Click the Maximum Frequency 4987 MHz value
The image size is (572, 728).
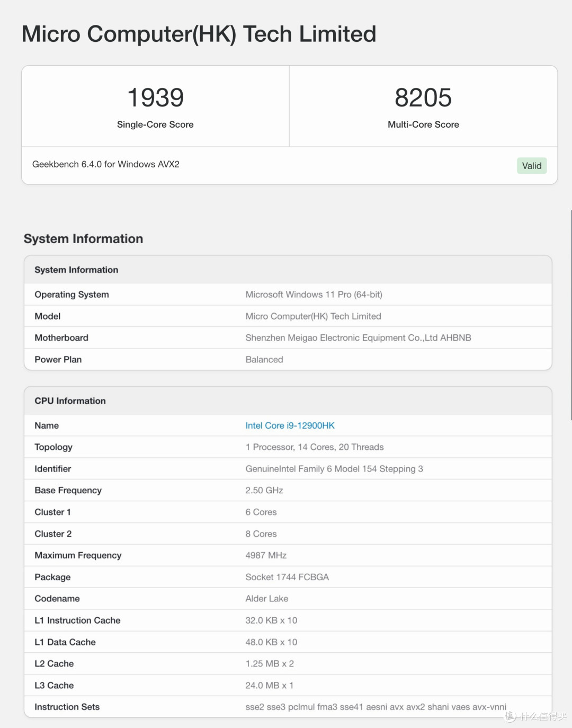coord(266,555)
